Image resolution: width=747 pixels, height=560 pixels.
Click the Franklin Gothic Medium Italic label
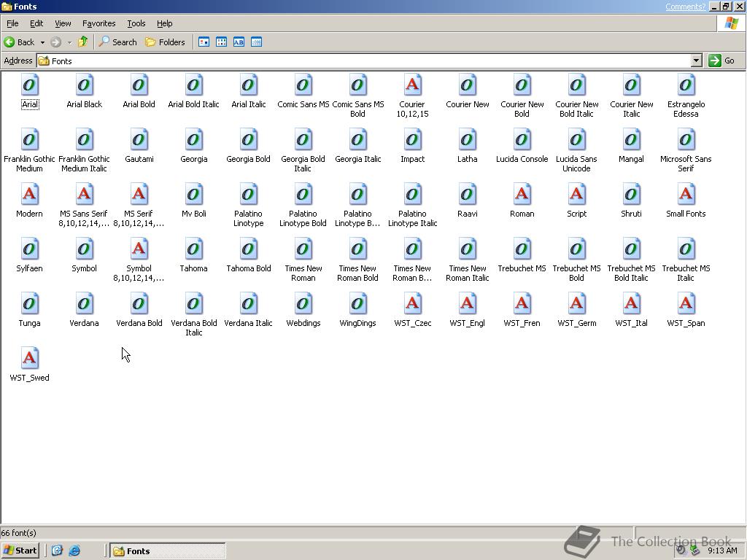(84, 163)
